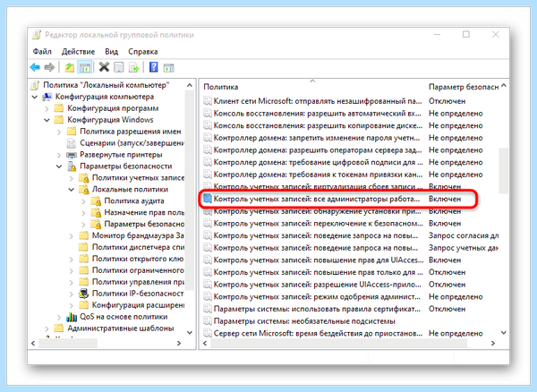The height and width of the screenshot is (392, 537).
Task: Click the Политика аудита folder icon
Action: click(96, 201)
